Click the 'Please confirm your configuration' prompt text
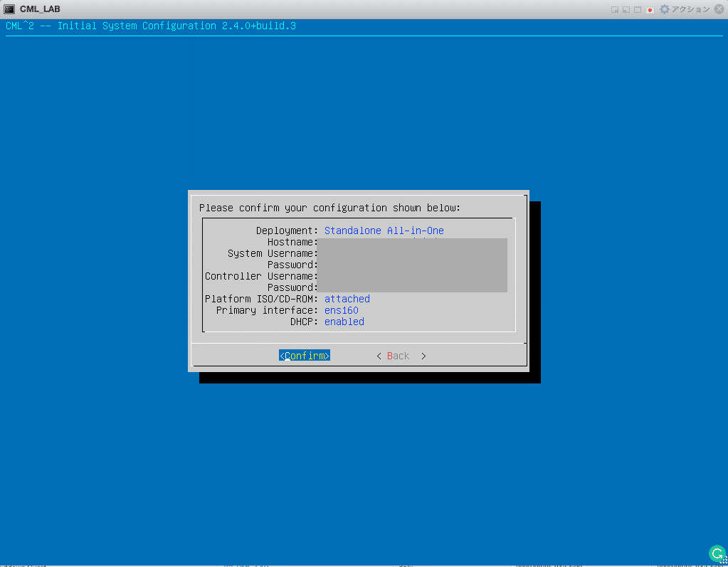 329,208
